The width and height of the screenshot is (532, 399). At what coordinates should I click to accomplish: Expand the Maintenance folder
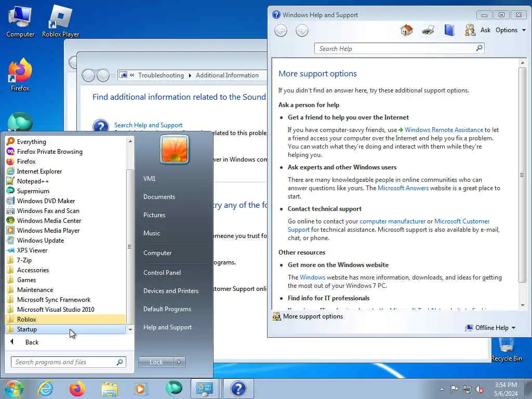click(x=66, y=290)
